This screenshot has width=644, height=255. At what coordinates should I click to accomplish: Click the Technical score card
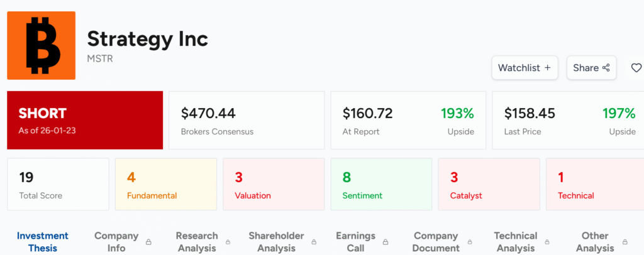[x=594, y=184]
